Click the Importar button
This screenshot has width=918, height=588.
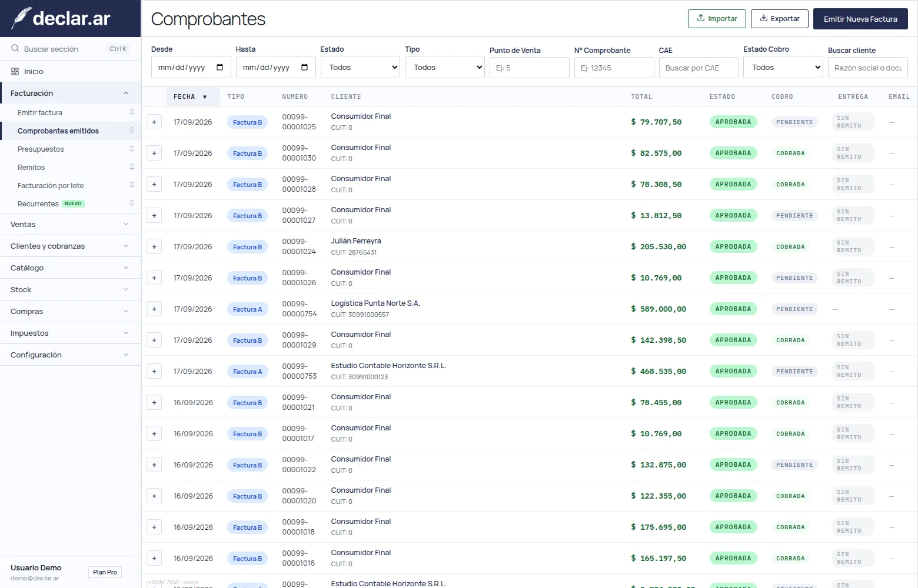717,19
